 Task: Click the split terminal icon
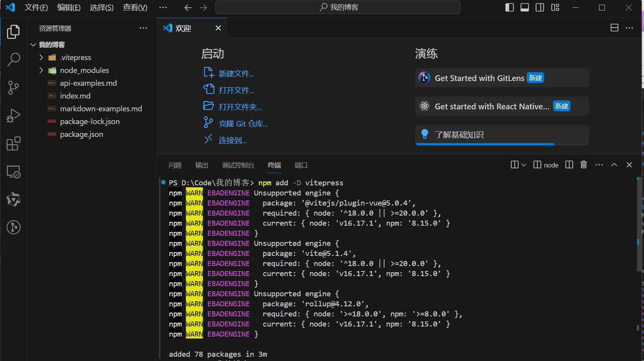coord(569,165)
